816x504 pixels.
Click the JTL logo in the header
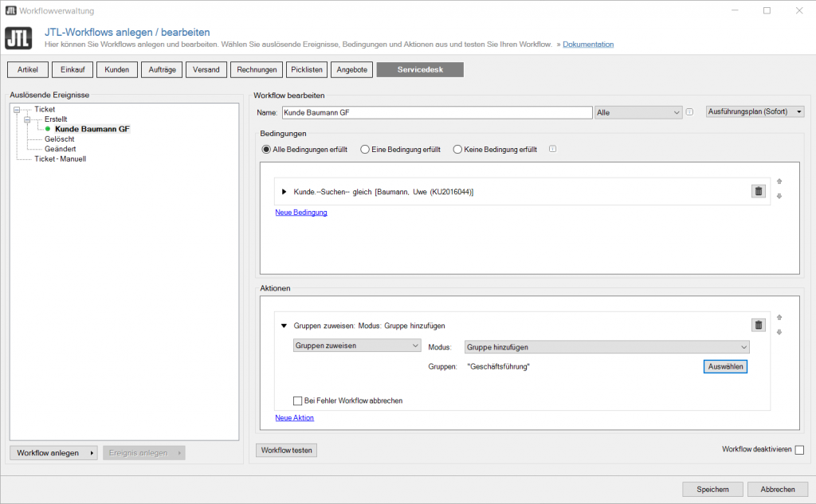[18, 37]
